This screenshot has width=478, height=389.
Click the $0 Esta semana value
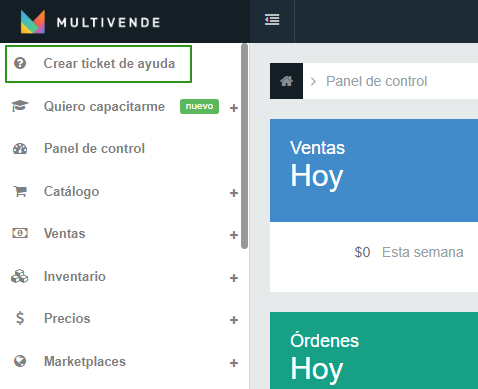point(409,252)
